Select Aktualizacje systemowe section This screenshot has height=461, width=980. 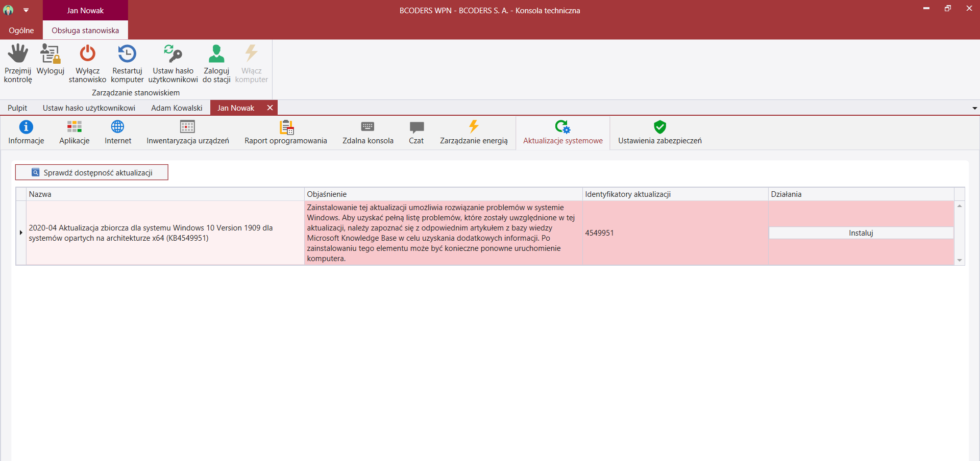click(563, 133)
